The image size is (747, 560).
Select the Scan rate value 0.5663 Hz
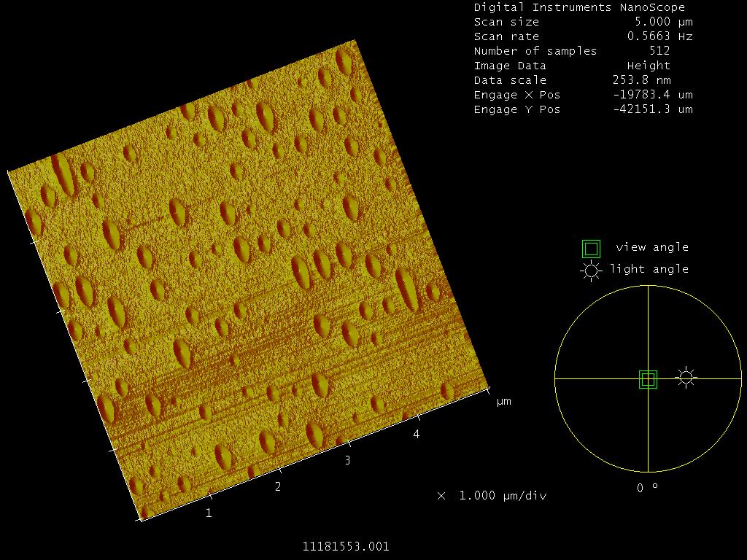pyautogui.click(x=659, y=36)
